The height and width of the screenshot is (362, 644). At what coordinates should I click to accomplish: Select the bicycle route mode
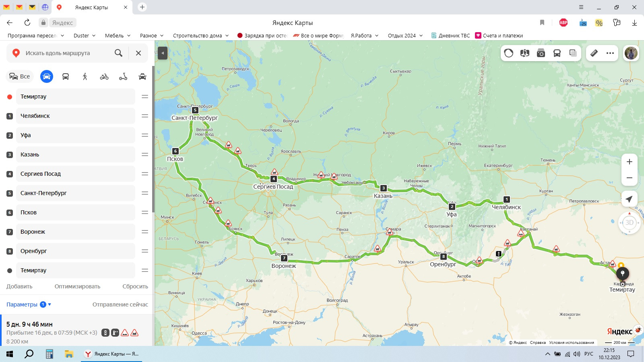point(104,76)
